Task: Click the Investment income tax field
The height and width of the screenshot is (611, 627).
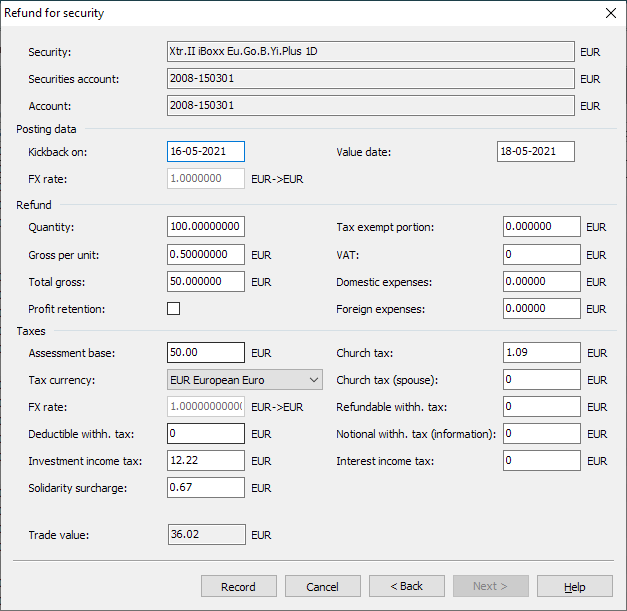Action: [206, 461]
